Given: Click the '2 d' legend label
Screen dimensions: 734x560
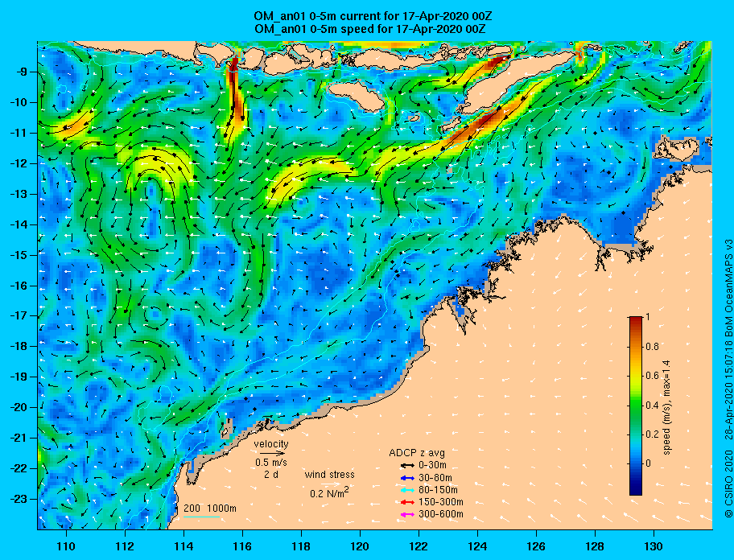Looking at the screenshot, I should (271, 475).
